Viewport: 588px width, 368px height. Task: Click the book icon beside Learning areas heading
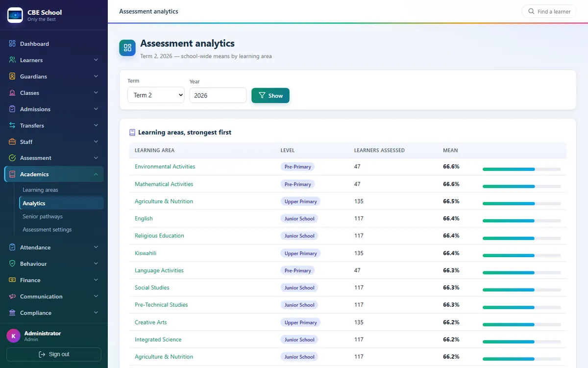(x=132, y=132)
